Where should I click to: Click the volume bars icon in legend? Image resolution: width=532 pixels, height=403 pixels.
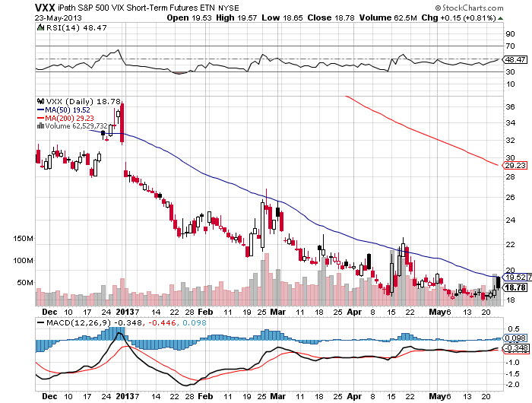pyautogui.click(x=40, y=126)
